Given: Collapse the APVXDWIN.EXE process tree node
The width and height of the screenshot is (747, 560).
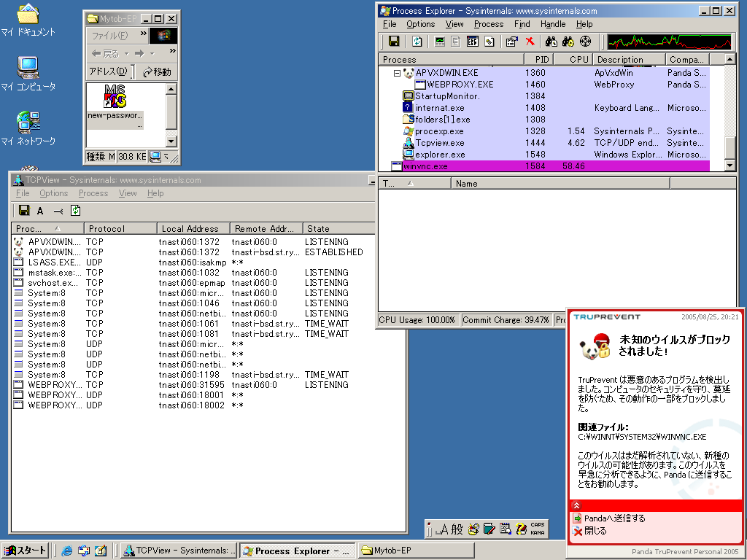Looking at the screenshot, I should click(x=398, y=73).
